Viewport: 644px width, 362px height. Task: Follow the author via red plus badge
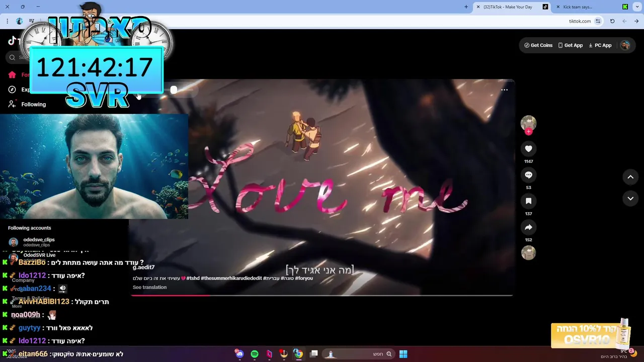(x=528, y=132)
